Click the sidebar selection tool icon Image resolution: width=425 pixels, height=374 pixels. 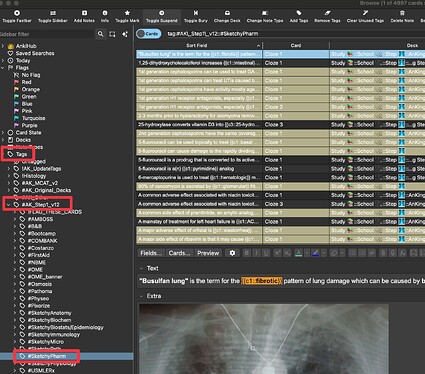112,34
